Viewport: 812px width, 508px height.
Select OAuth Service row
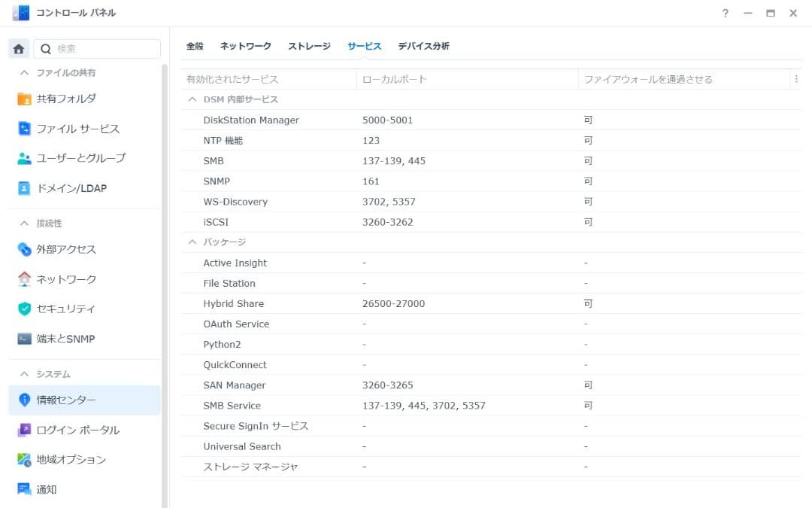point(491,324)
